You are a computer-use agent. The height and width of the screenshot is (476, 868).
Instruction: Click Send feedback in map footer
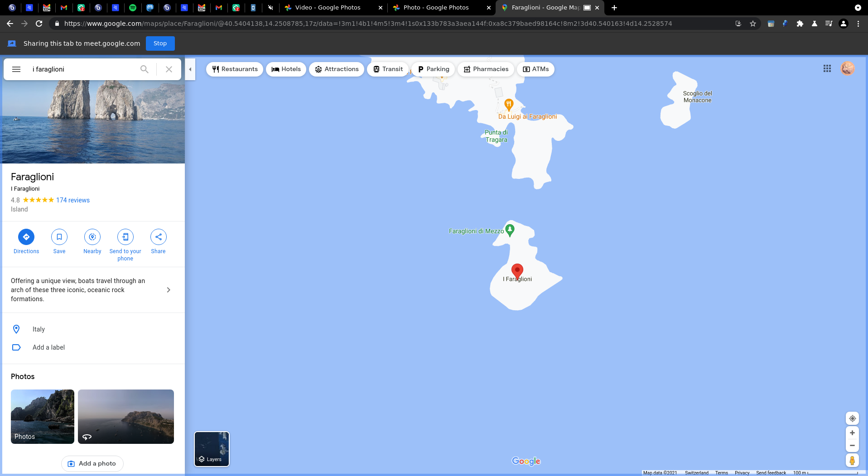click(771, 473)
